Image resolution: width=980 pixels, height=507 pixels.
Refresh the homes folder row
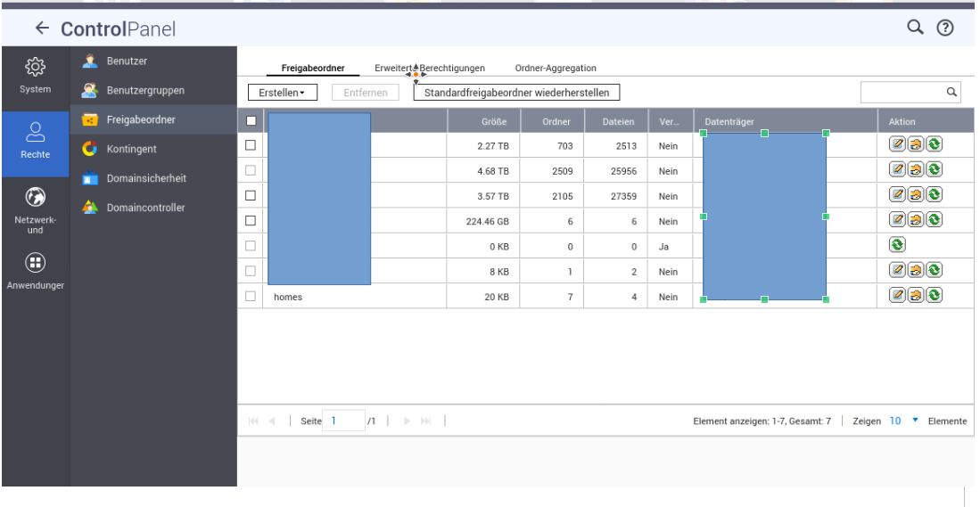tap(934, 295)
